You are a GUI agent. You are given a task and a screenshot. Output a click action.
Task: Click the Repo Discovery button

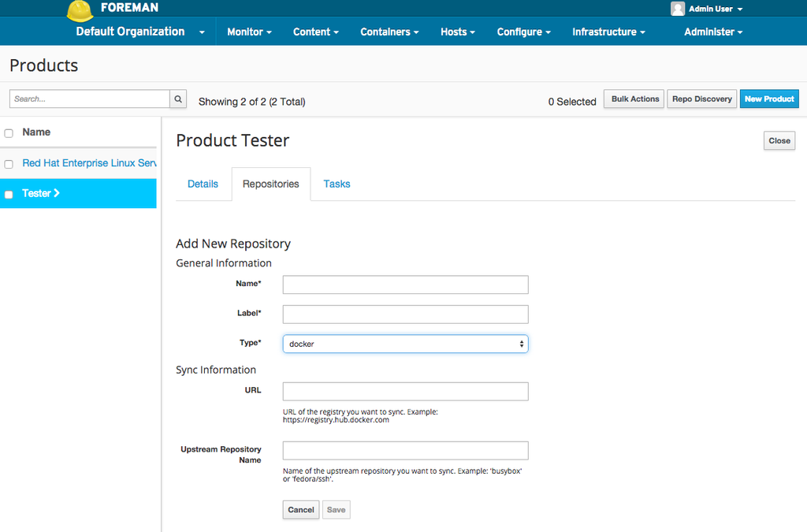pyautogui.click(x=702, y=99)
